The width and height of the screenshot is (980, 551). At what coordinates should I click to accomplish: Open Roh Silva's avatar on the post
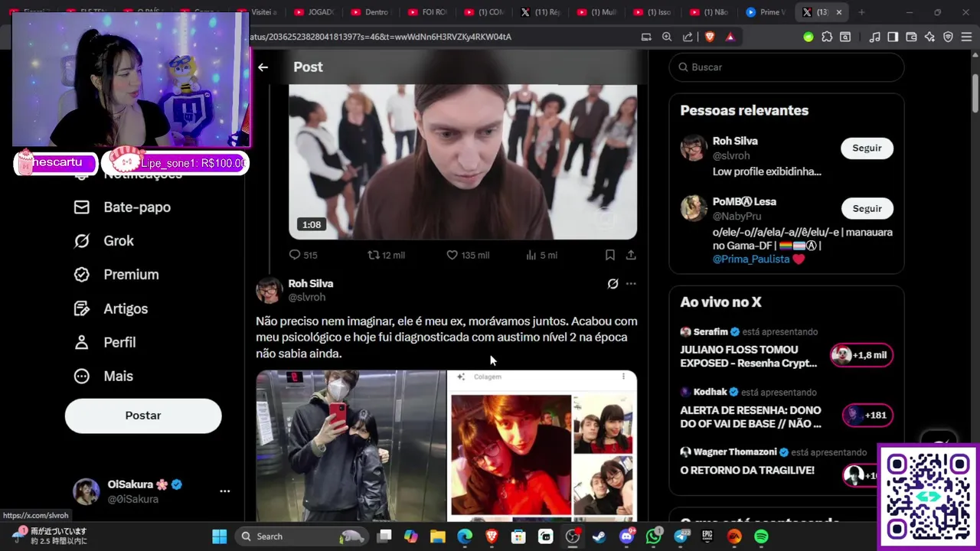[x=269, y=291]
